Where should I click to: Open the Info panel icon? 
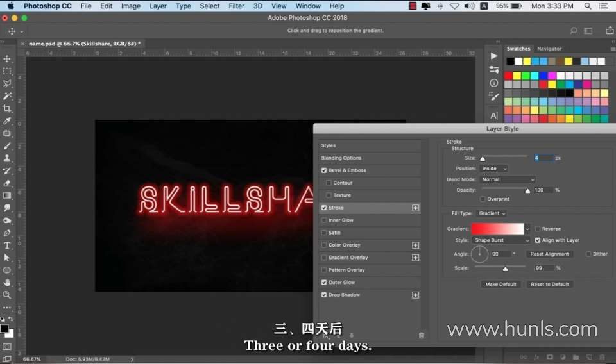(494, 83)
